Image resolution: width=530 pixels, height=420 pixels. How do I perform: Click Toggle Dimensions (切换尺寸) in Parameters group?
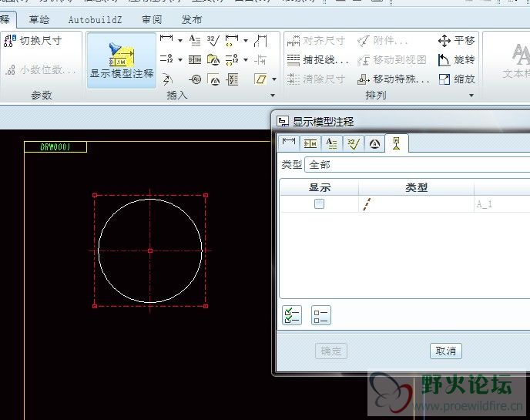point(32,41)
